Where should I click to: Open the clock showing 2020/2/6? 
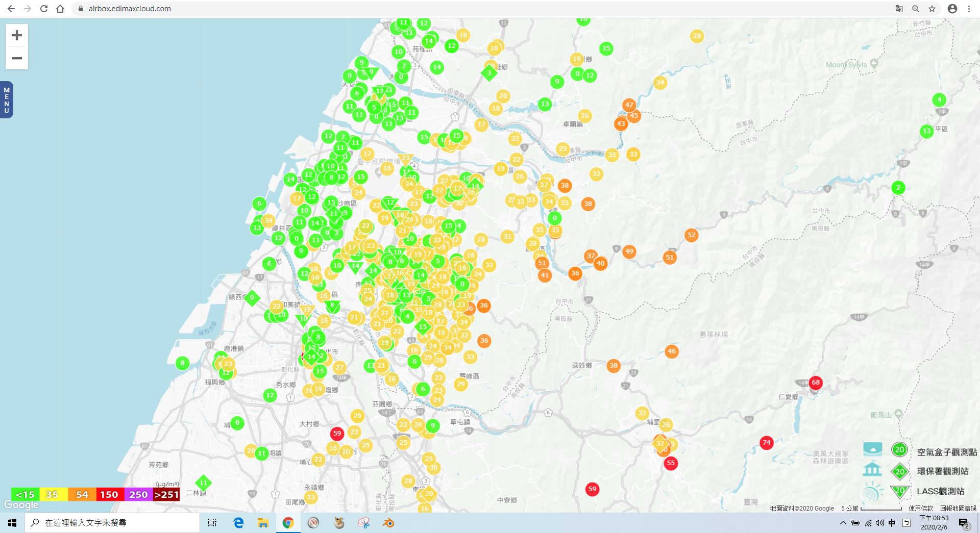pyautogui.click(x=934, y=523)
